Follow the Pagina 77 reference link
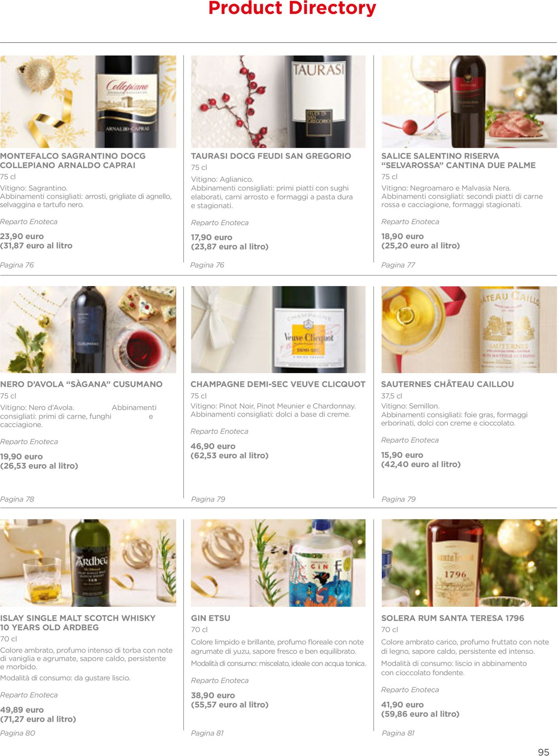This screenshot has width=558, height=756. 398,265
